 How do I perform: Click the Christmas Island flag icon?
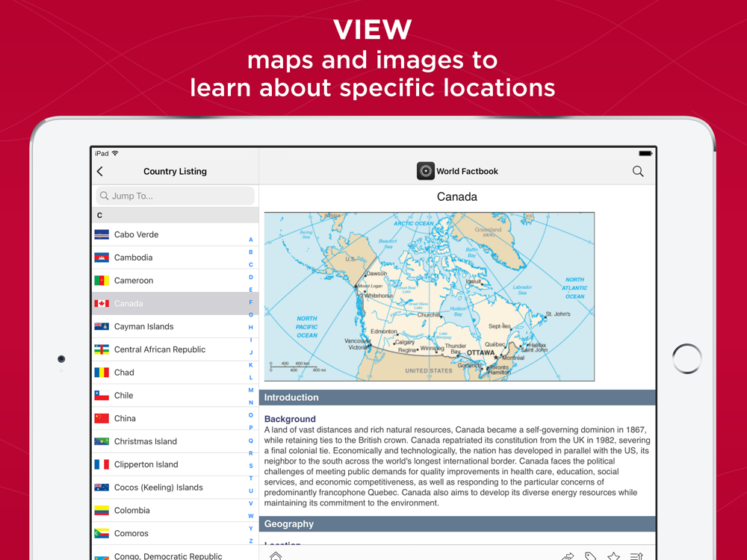click(102, 441)
